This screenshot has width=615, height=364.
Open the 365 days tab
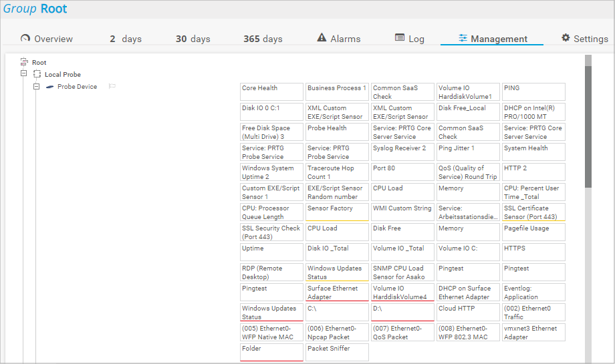[263, 39]
